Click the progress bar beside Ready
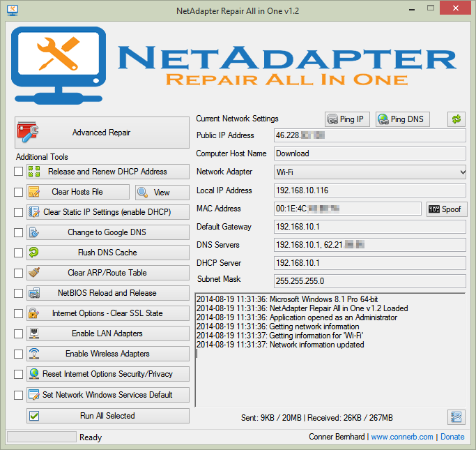This screenshot has width=476, height=450. tap(42, 437)
